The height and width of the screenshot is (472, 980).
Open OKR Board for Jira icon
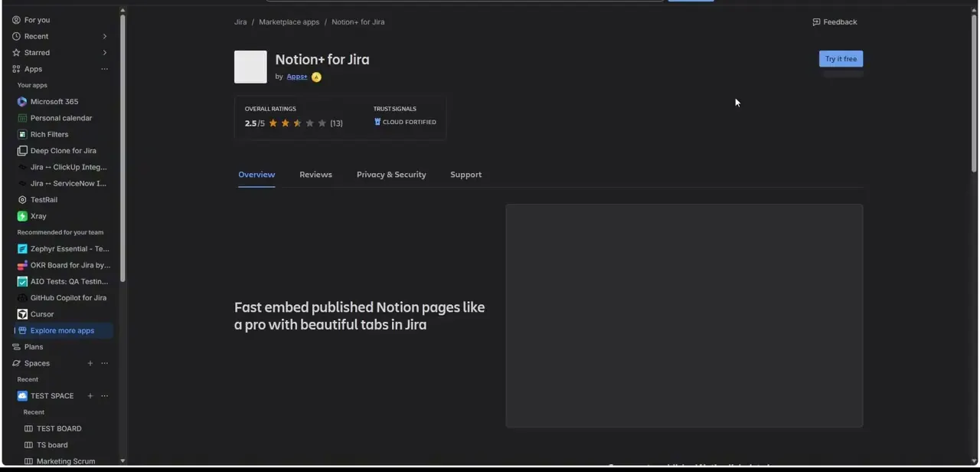pyautogui.click(x=22, y=265)
